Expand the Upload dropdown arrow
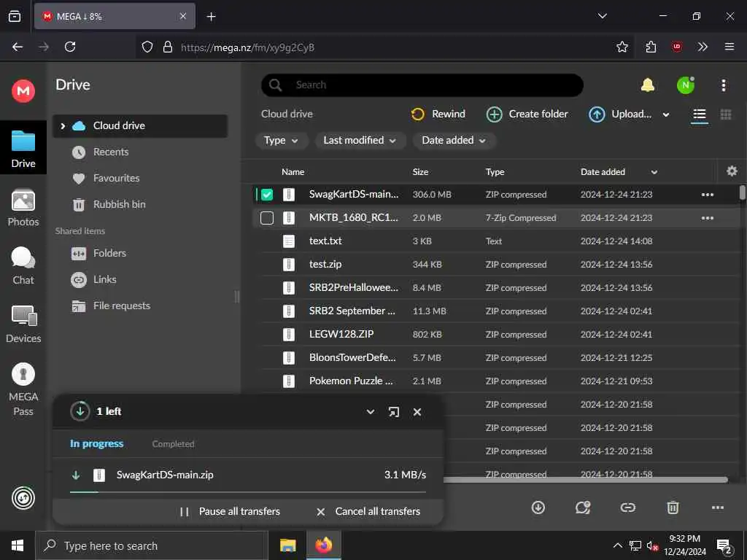Image resolution: width=747 pixels, height=560 pixels. 666,114
